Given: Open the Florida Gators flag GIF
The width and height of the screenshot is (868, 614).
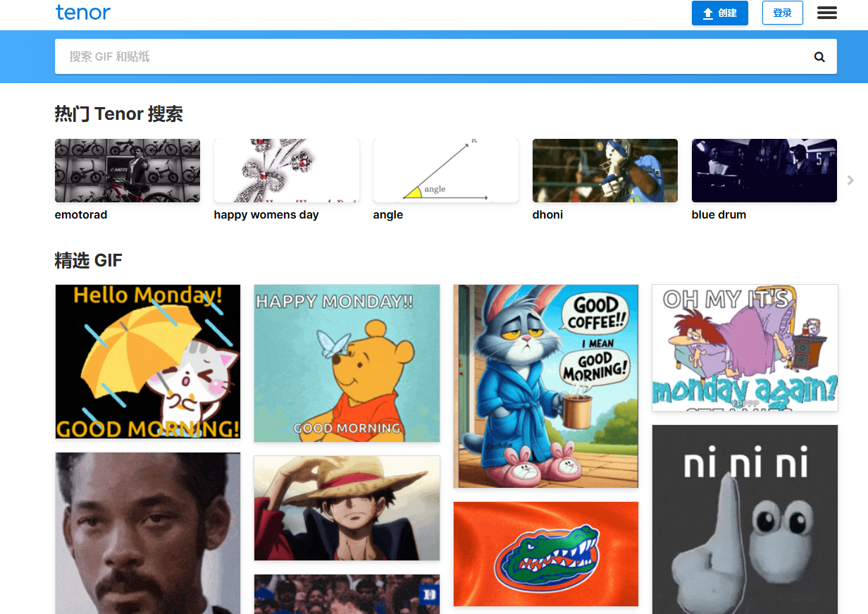Looking at the screenshot, I should (546, 554).
